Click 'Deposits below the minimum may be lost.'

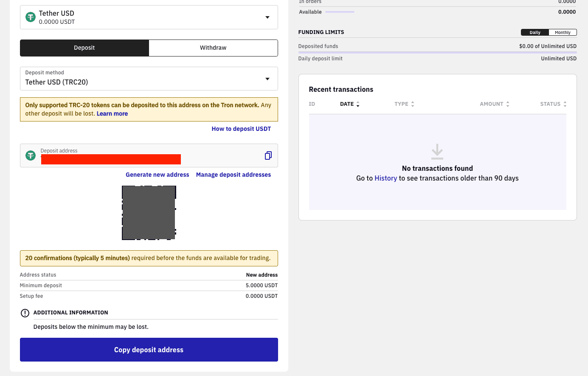(x=91, y=327)
